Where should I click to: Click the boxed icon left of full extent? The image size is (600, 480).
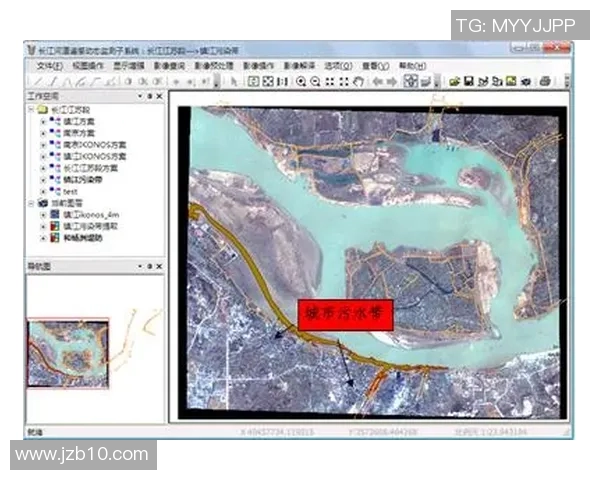[253, 81]
